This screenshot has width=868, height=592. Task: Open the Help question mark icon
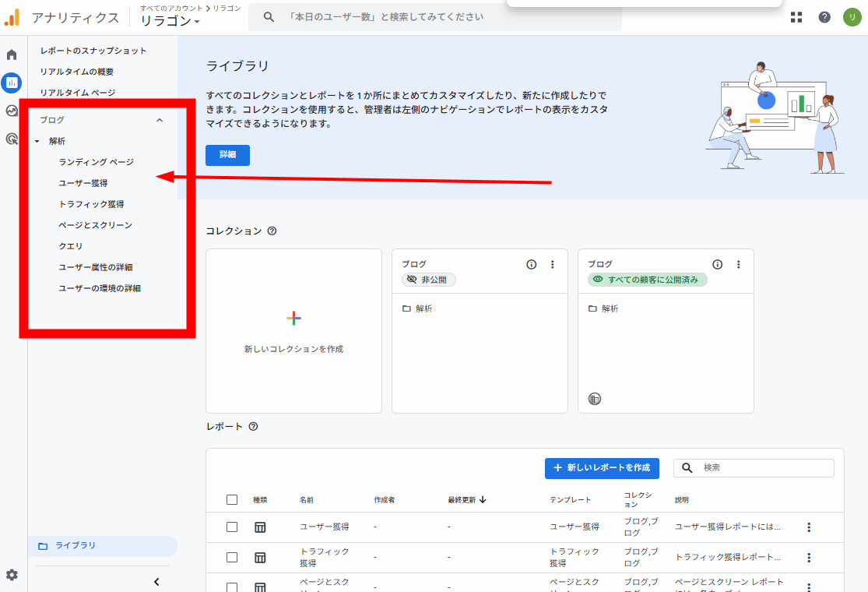(824, 17)
